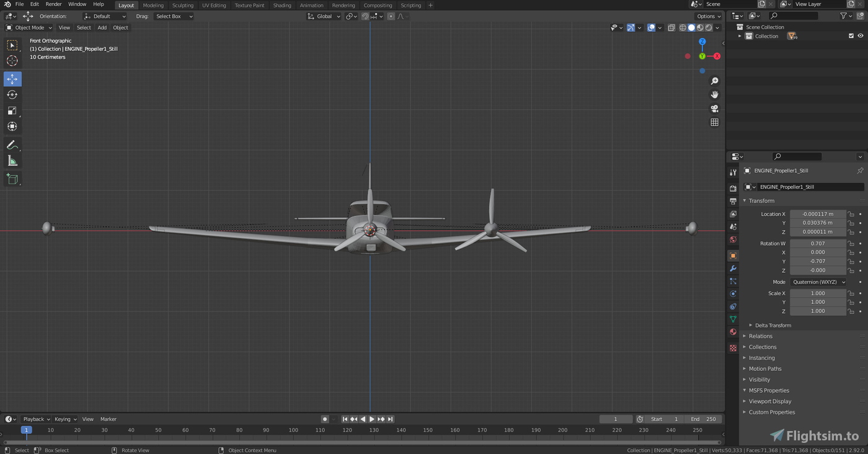The height and width of the screenshot is (454, 868).
Task: Select the Add Cube tool
Action: (x=12, y=179)
